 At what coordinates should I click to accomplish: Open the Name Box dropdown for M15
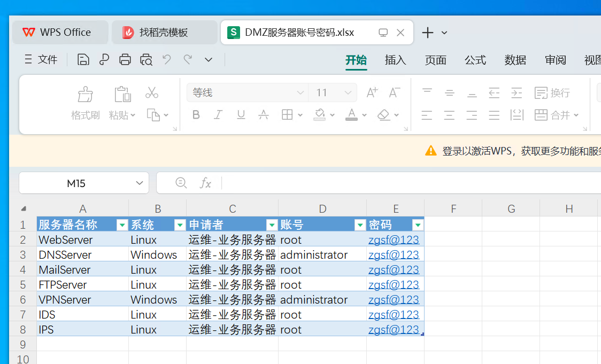(x=140, y=183)
